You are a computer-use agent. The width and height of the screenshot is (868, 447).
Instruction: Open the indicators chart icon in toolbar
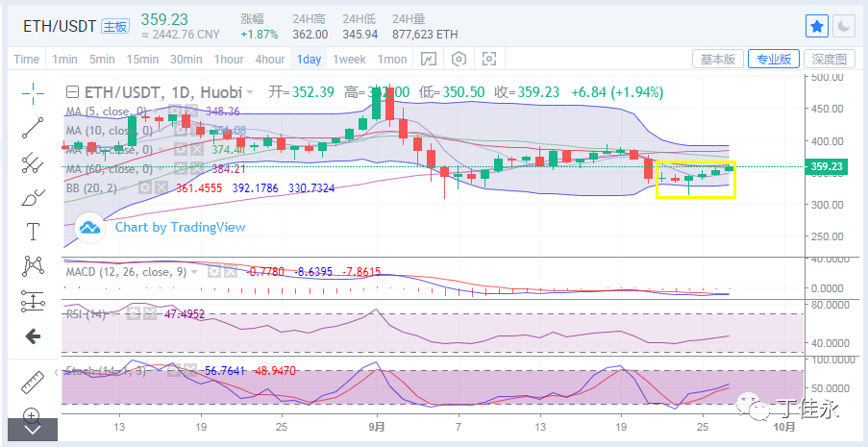(429, 59)
